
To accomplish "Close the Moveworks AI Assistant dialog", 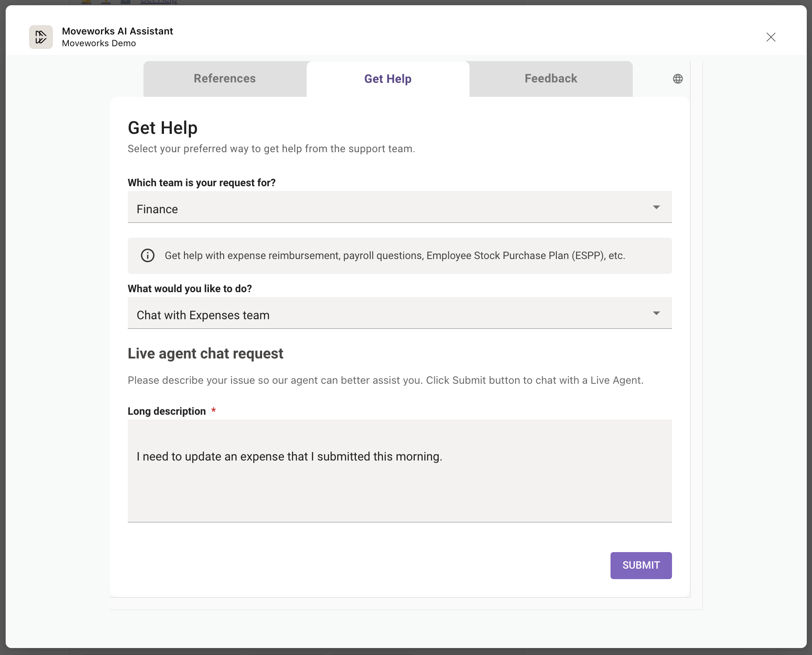I will 771,37.
